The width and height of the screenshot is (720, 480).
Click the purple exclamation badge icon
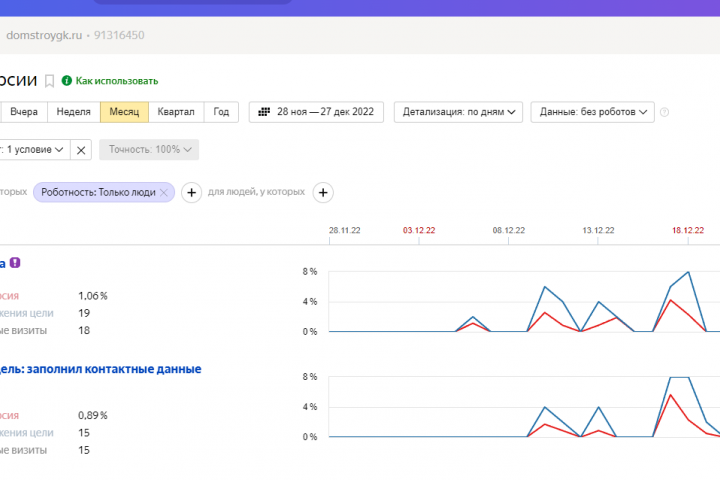click(15, 263)
